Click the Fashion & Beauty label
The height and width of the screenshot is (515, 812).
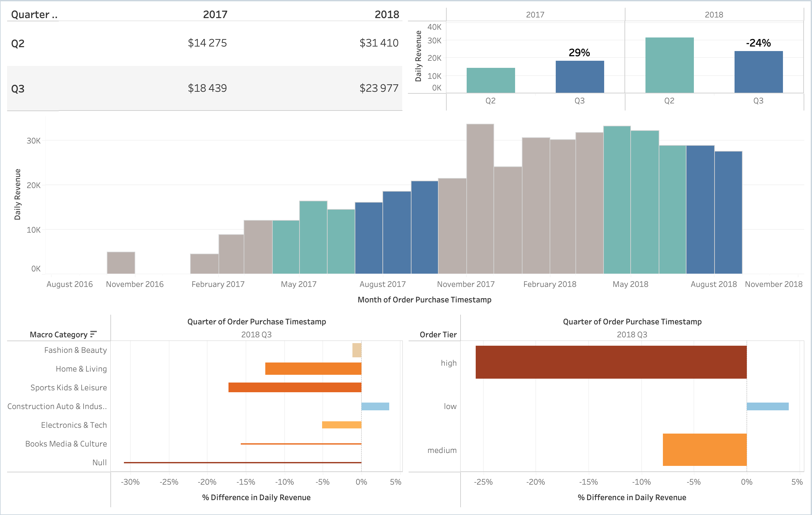click(x=75, y=350)
